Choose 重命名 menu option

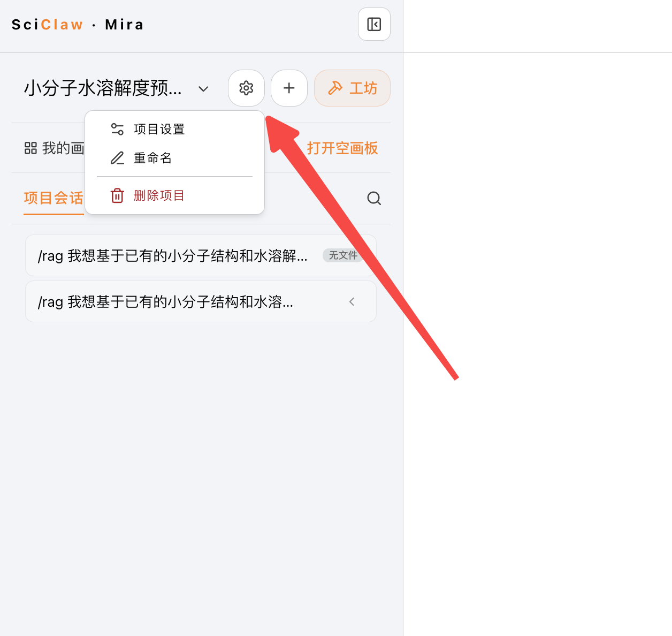(174, 158)
